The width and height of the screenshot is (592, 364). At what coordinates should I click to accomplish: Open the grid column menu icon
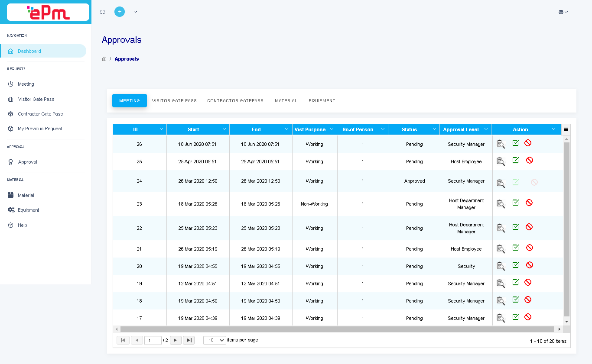click(x=566, y=129)
